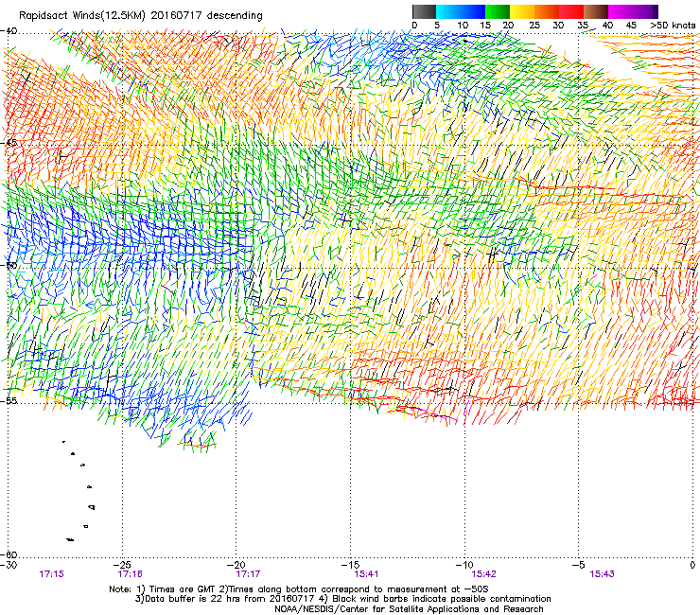
Task: Click the '-20' longitude label on the bottom axis
Action: pos(237,565)
